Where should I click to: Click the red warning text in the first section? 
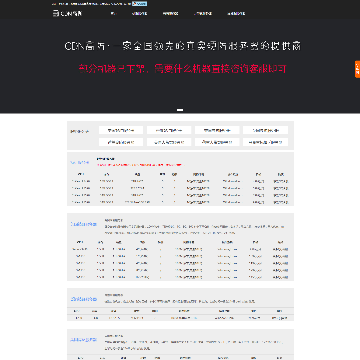click(x=139, y=165)
